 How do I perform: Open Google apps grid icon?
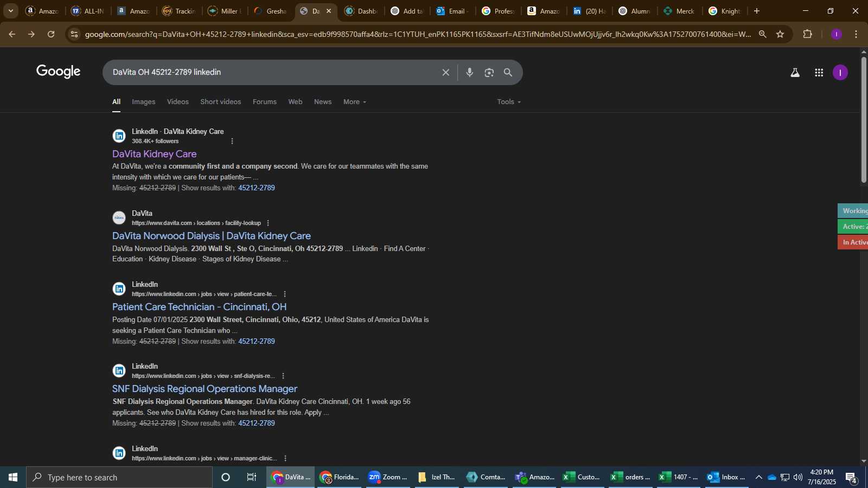click(x=819, y=73)
